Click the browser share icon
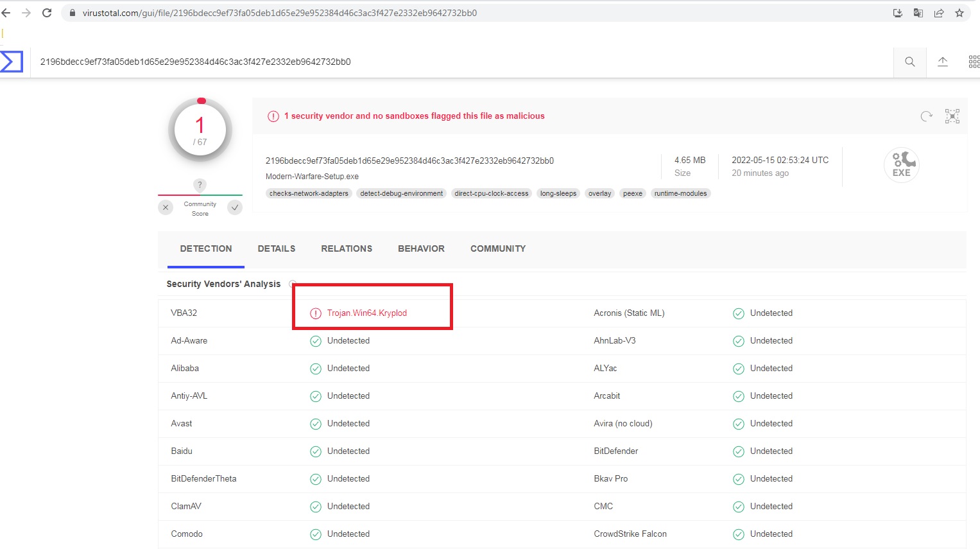This screenshot has height=549, width=980. (x=938, y=12)
